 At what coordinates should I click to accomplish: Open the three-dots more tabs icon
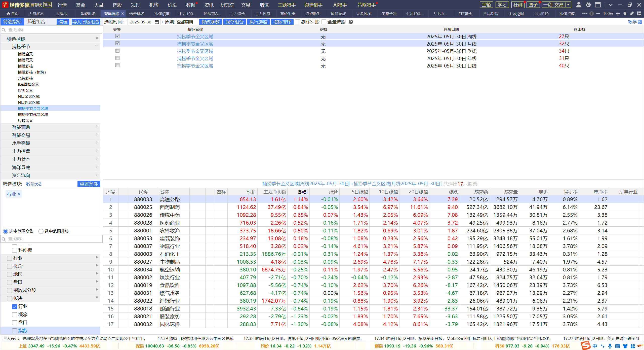point(585,14)
